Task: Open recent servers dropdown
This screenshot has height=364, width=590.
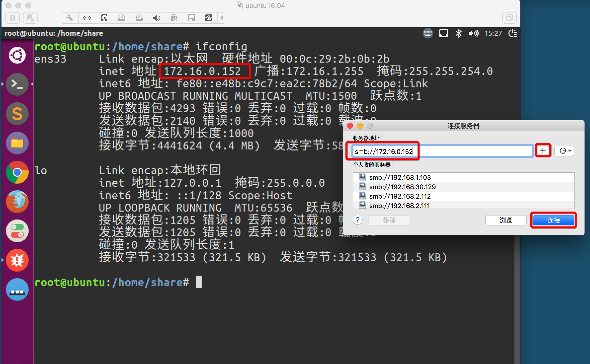Action: click(x=564, y=151)
